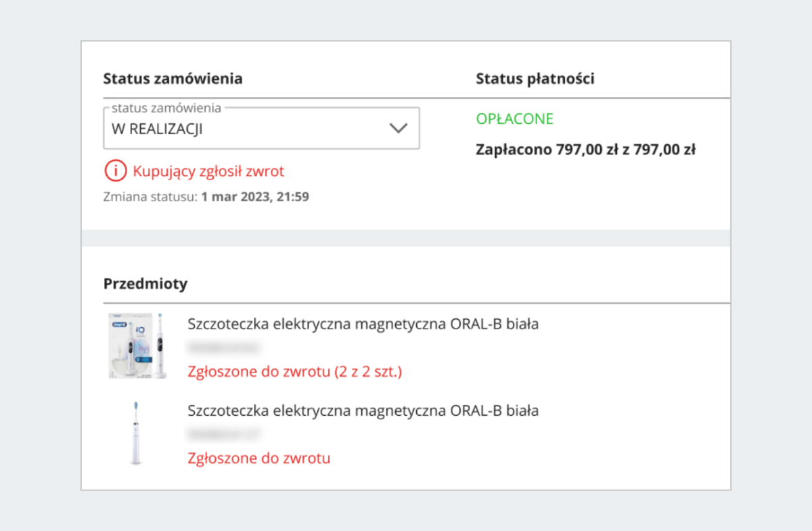Click the blurred code under the first item
Image resolution: width=812 pixels, height=531 pixels.
pyautogui.click(x=223, y=347)
